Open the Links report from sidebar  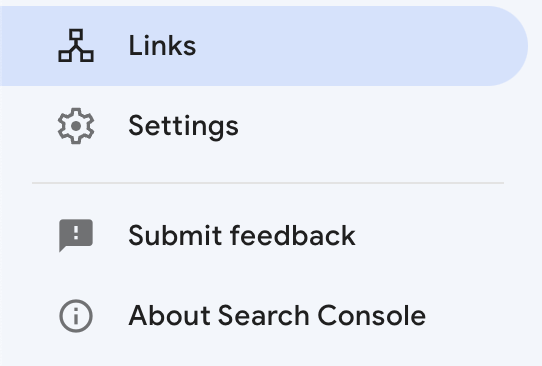tap(264, 46)
